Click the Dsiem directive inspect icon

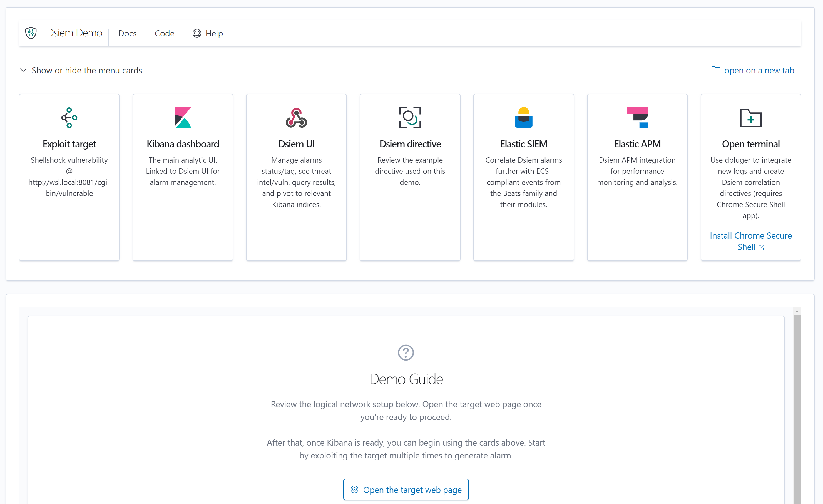(x=410, y=118)
